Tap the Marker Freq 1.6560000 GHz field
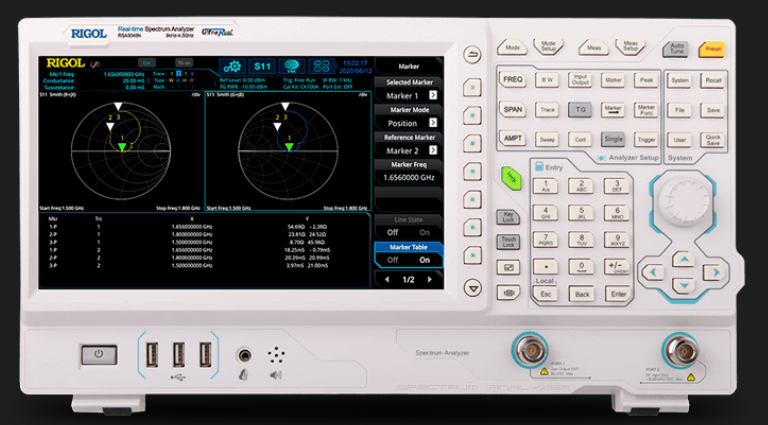 (408, 172)
